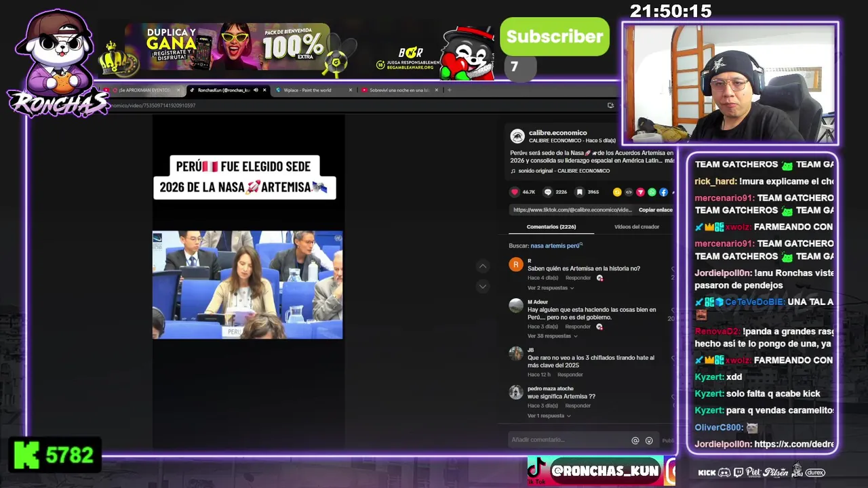Switch to Videos del creador tab

click(x=636, y=227)
